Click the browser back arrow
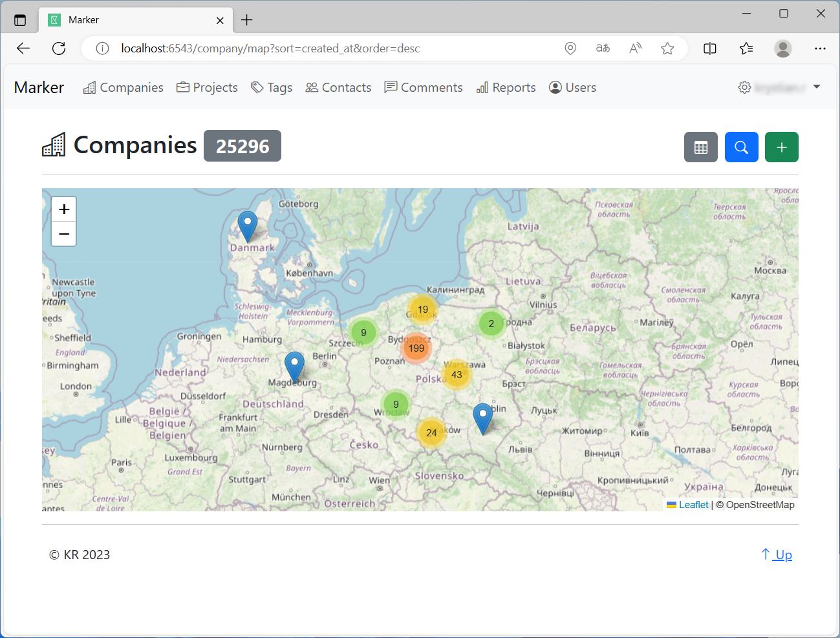Image resolution: width=840 pixels, height=638 pixels. click(23, 48)
